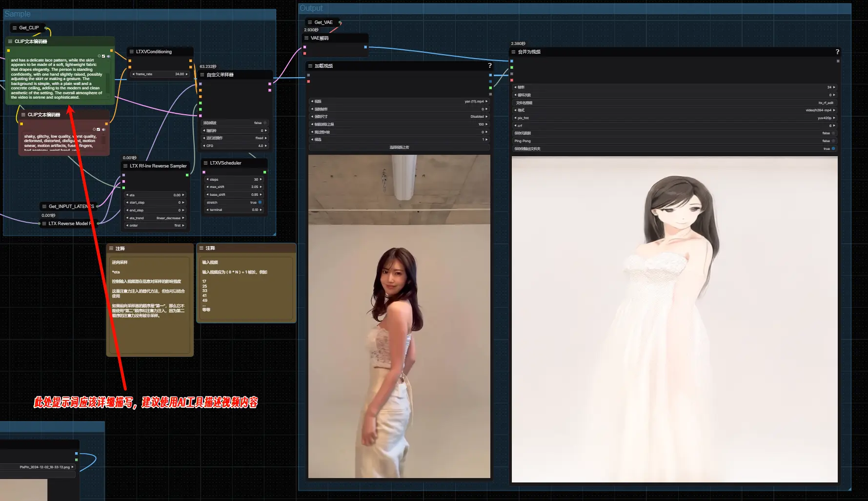Image resolution: width=868 pixels, height=501 pixels.
Task: Open the 运行后操作 fixed dropdown
Action: tap(235, 138)
